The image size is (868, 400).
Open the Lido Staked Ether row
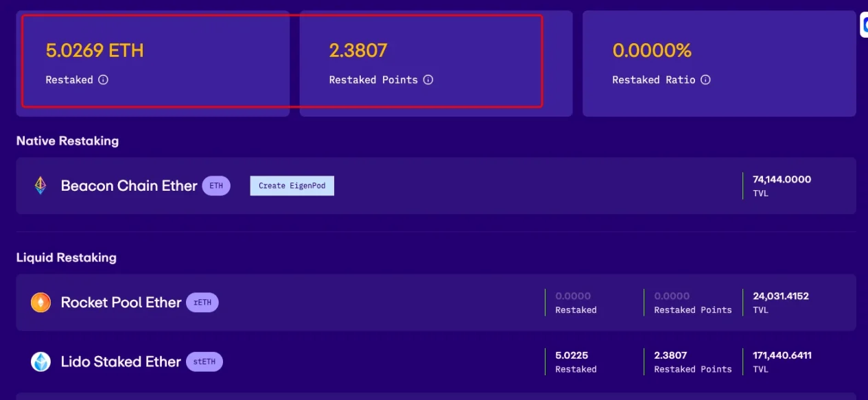[x=436, y=362]
